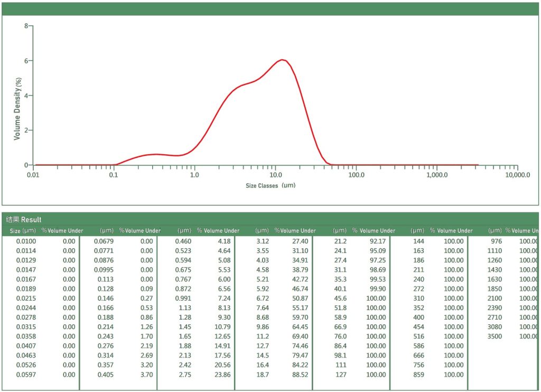Click the 结果 Result table header bar

coord(270,219)
